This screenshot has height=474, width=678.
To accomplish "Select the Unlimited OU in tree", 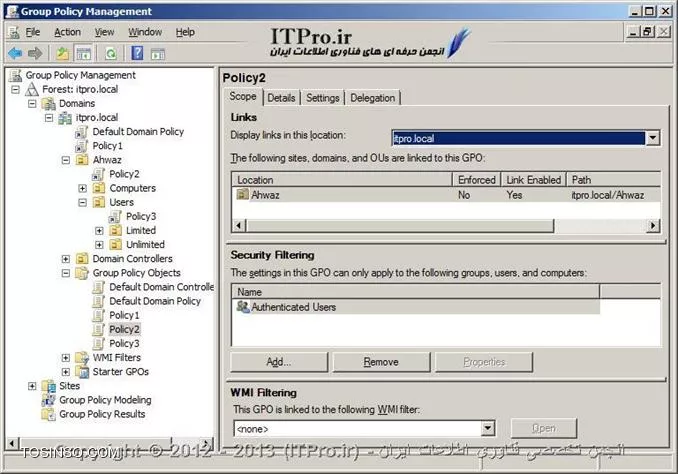I will point(145,245).
